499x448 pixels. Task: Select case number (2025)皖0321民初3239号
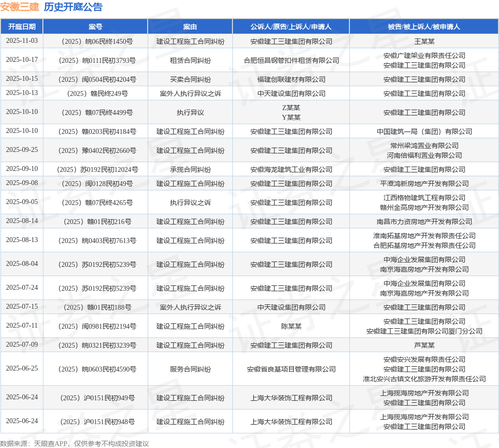pyautogui.click(x=97, y=345)
